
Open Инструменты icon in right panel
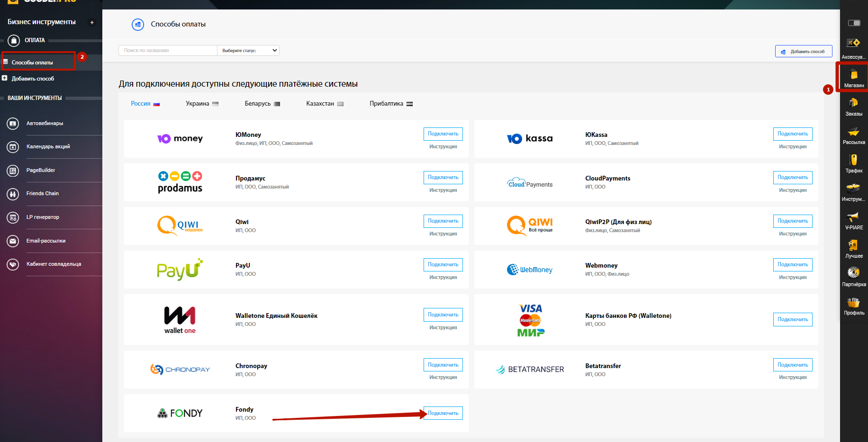(x=854, y=189)
